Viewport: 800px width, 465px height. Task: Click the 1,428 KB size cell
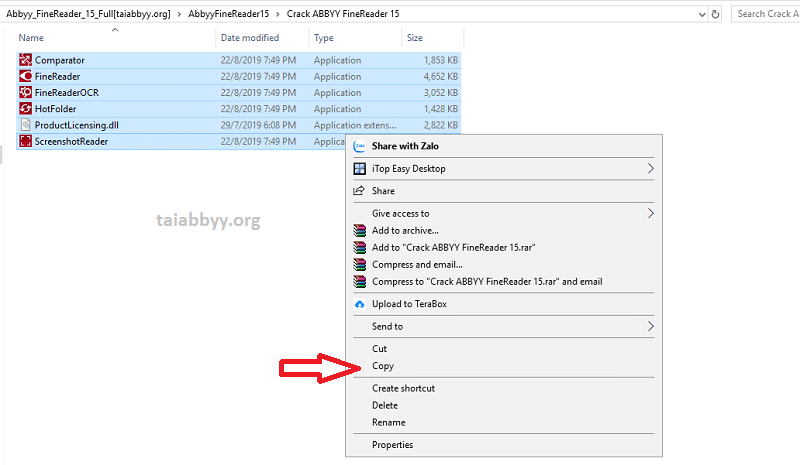(441, 109)
